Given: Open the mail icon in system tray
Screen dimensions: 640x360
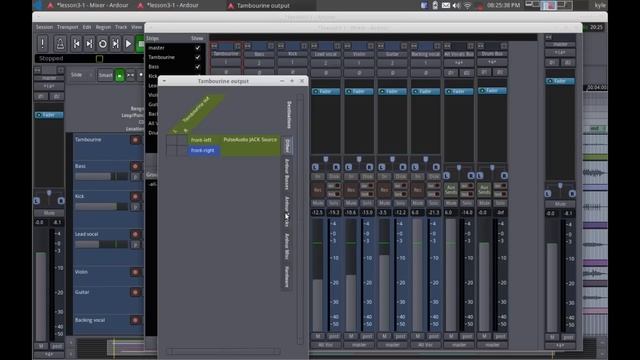Looking at the screenshot, I should pyautogui.click(x=446, y=5).
